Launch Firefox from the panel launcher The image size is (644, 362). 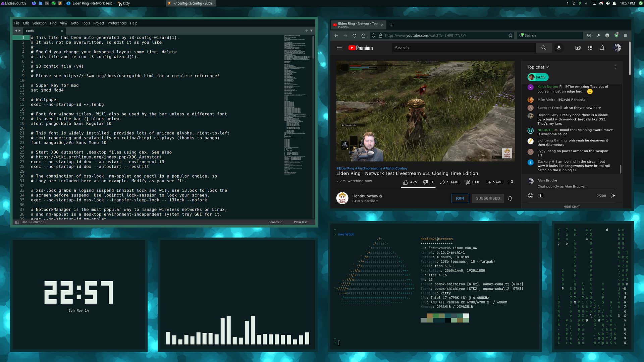[34, 3]
